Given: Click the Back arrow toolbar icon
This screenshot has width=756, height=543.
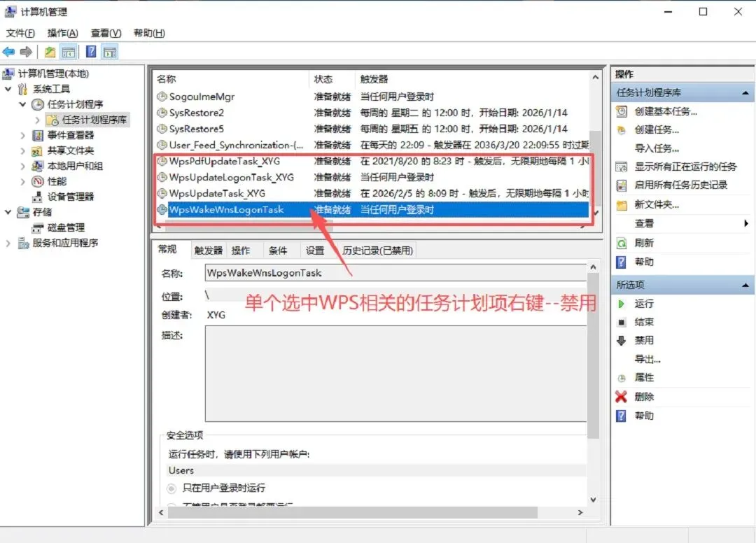Looking at the screenshot, I should coord(8,52).
